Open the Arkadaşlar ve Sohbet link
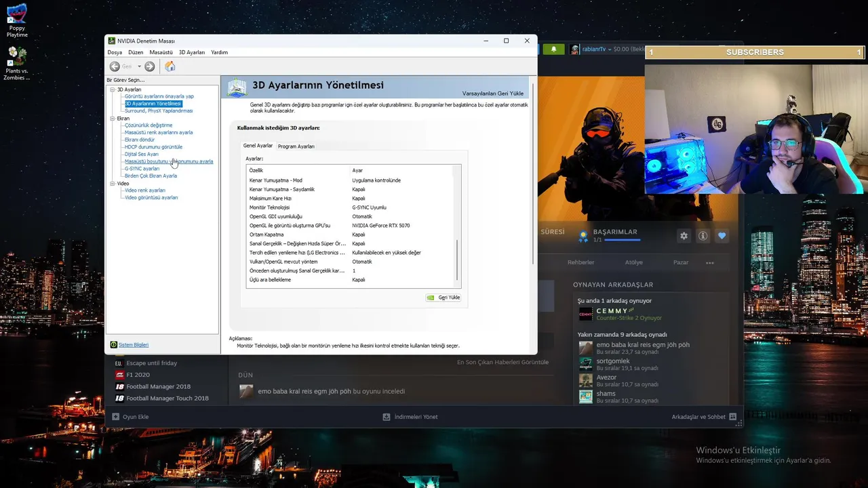Viewport: 868px width, 488px height. coord(698,417)
